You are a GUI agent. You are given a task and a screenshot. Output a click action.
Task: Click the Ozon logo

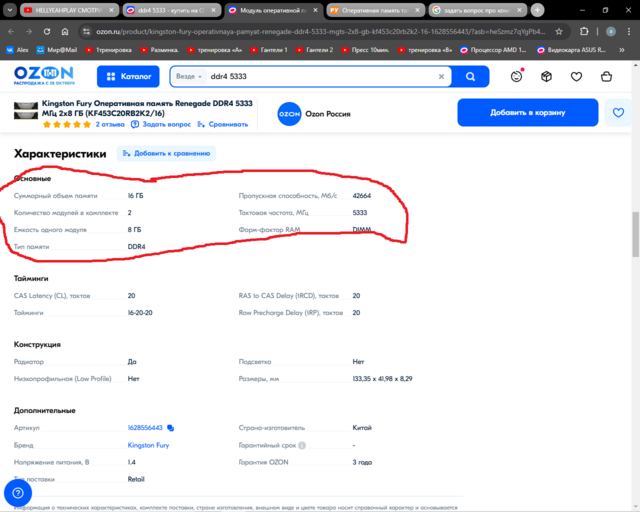coord(44,76)
